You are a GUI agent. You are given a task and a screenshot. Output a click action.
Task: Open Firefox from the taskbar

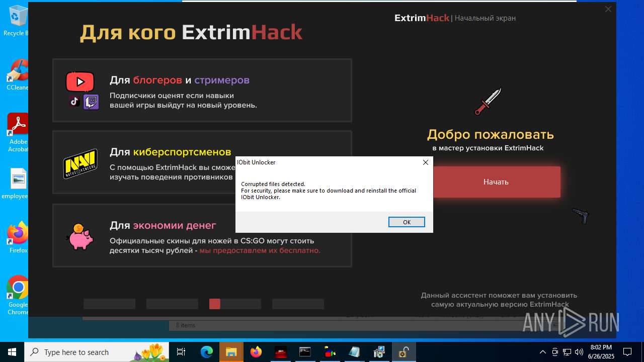pyautogui.click(x=256, y=352)
